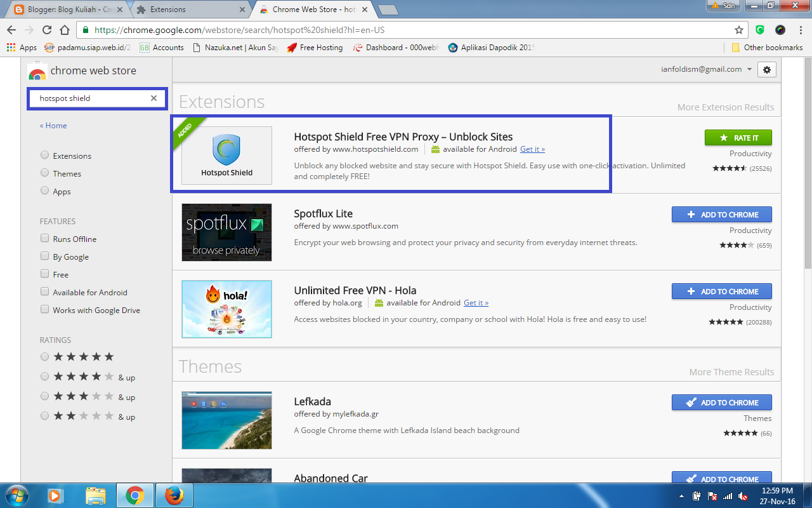This screenshot has height=508, width=812.
Task: Click the dark round extension icon in toolbar
Action: pyautogui.click(x=780, y=30)
